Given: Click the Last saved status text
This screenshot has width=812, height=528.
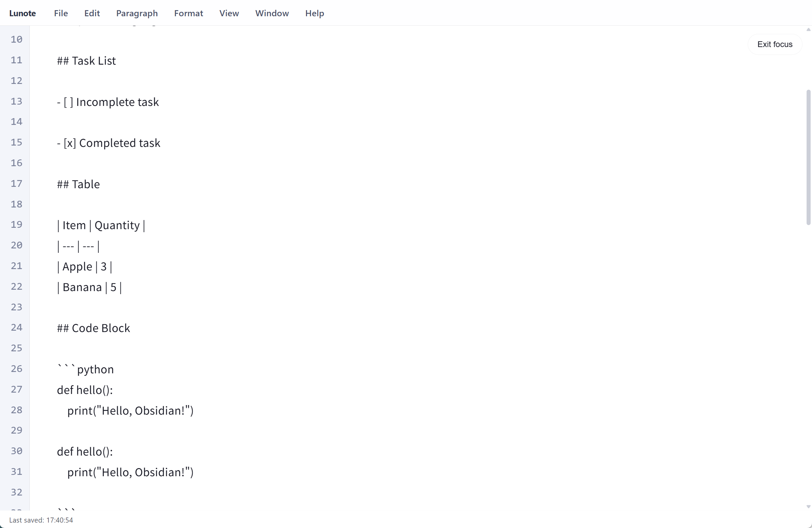Looking at the screenshot, I should (x=41, y=520).
